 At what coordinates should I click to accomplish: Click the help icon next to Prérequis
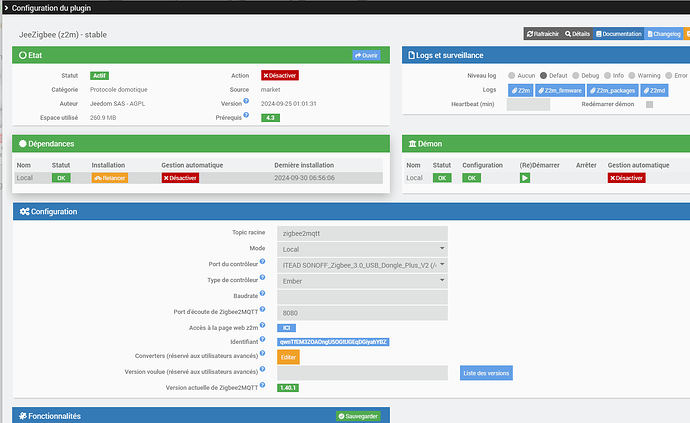[x=246, y=115]
